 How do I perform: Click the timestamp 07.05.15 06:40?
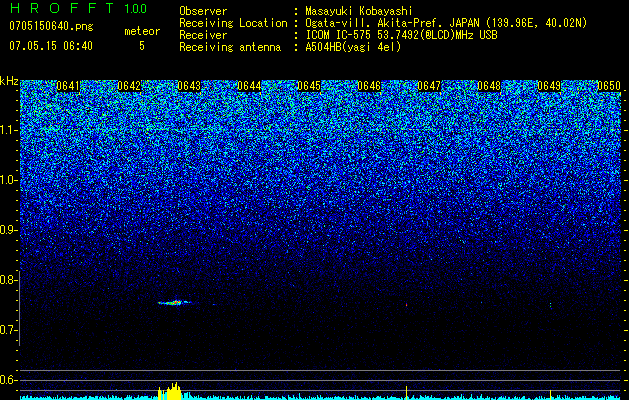click(51, 46)
